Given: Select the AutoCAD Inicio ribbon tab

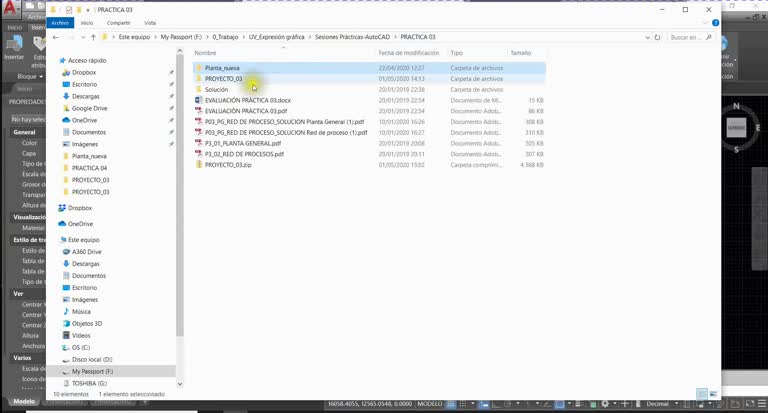Looking at the screenshot, I should point(15,28).
